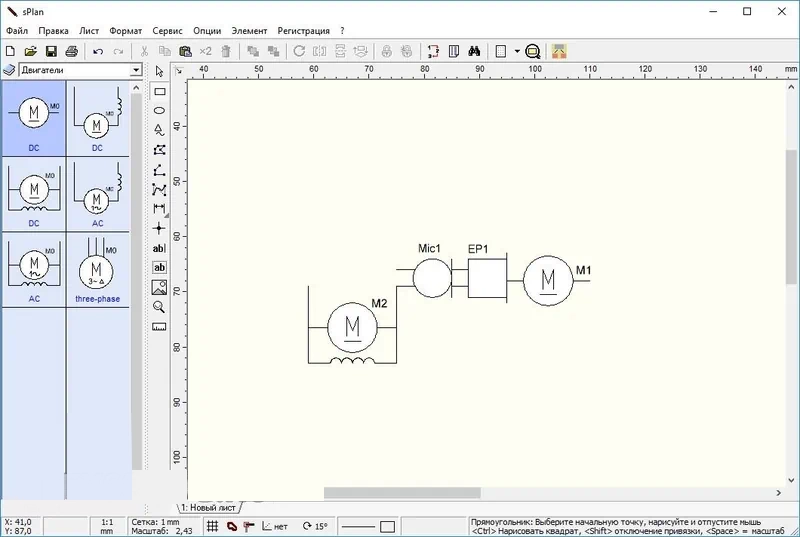Click the binoculars search icon
The width and height of the screenshot is (800, 537).
[x=475, y=50]
